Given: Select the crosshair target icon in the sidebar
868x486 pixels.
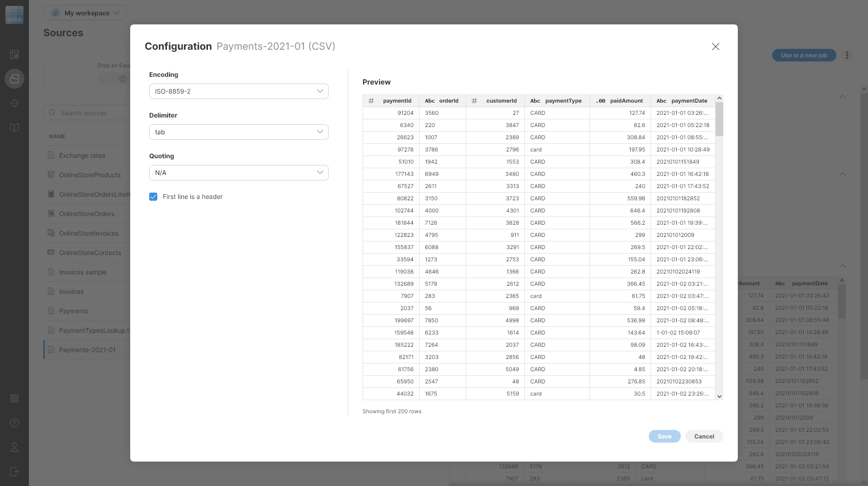Looking at the screenshot, I should [14, 103].
